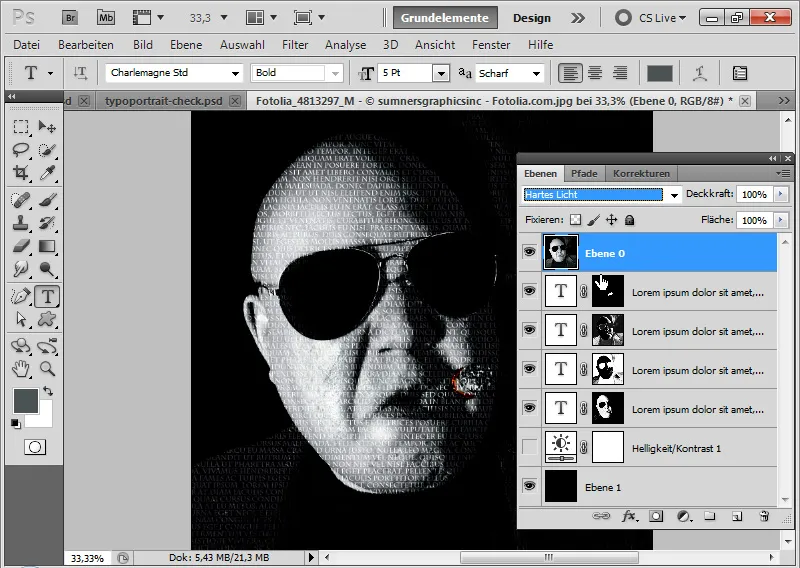Select the Blur/Smudge tool
Viewport: 800px width, 568px height.
pos(21,268)
